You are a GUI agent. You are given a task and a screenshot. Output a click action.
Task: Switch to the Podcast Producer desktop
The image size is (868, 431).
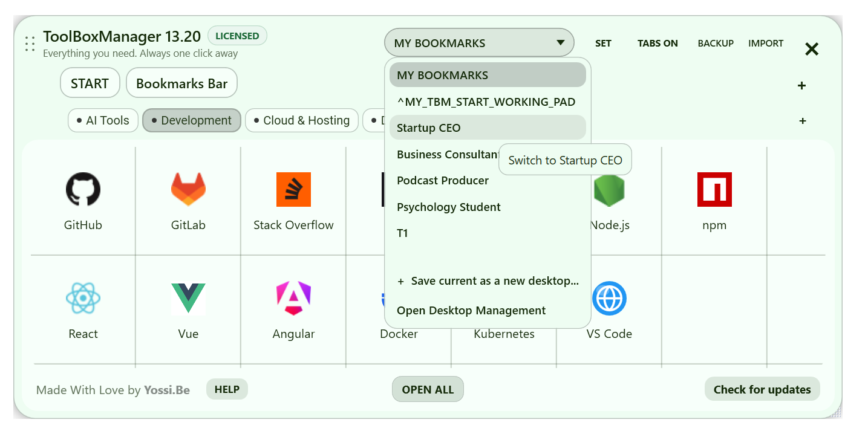pyautogui.click(x=488, y=180)
